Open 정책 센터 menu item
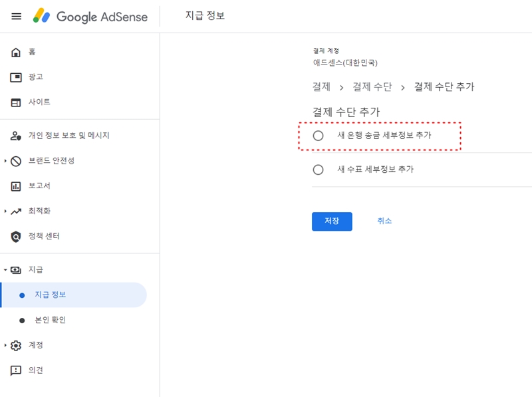Viewport: 532px width, 397px height. [44, 236]
